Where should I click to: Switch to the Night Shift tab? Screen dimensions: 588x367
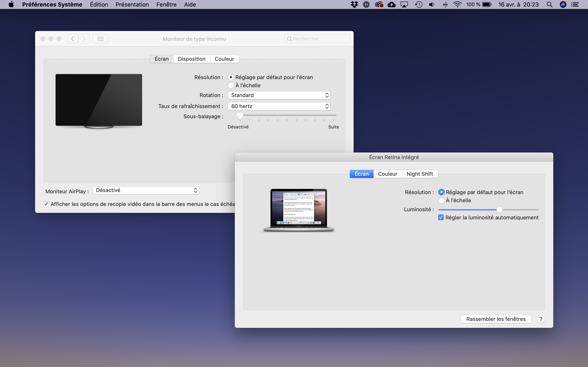coord(420,174)
